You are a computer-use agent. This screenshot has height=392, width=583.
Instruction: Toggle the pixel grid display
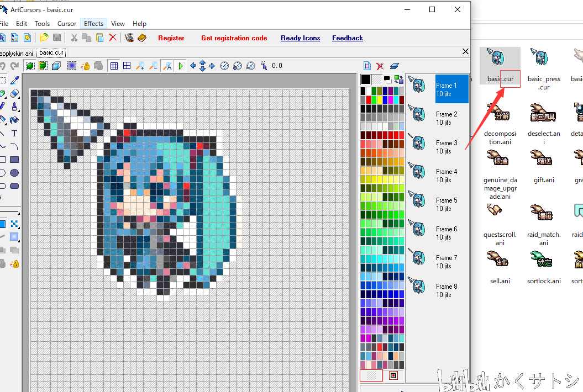click(x=114, y=66)
